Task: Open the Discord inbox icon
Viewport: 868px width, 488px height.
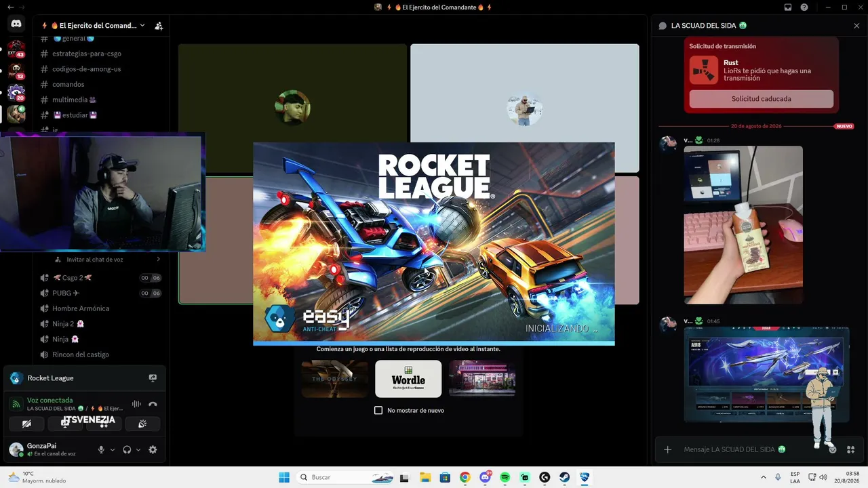Action: [x=788, y=7]
